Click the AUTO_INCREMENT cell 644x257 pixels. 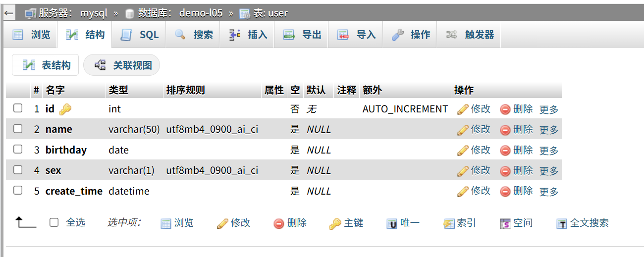pyautogui.click(x=405, y=109)
